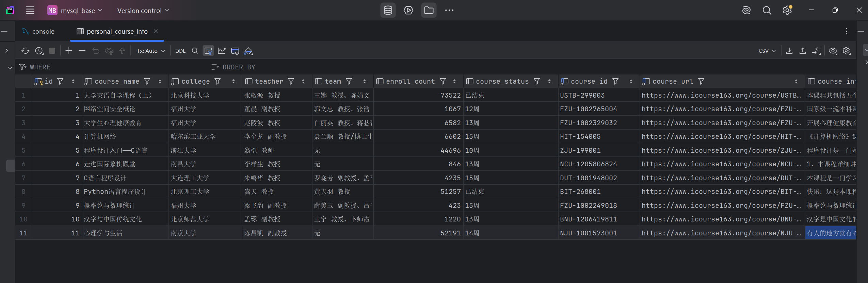
Task: Filter the course_status column
Action: coord(537,82)
